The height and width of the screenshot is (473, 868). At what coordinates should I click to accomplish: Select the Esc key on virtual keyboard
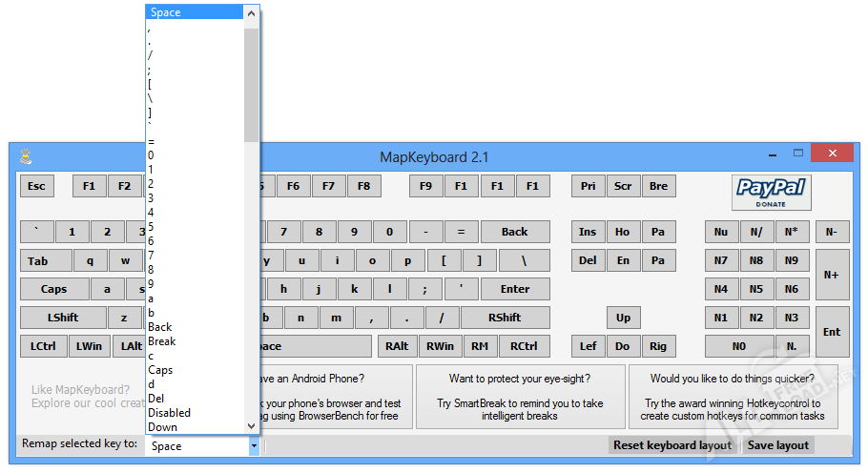(36, 186)
